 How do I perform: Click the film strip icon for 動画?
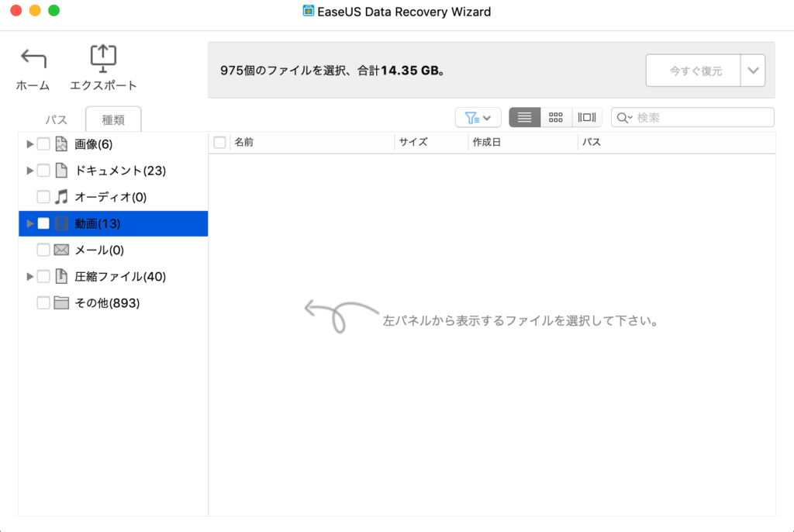(61, 223)
